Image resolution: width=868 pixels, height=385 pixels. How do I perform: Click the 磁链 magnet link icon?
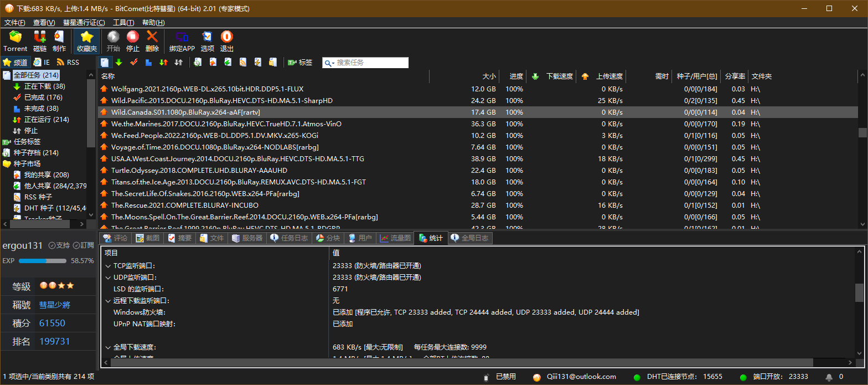40,42
